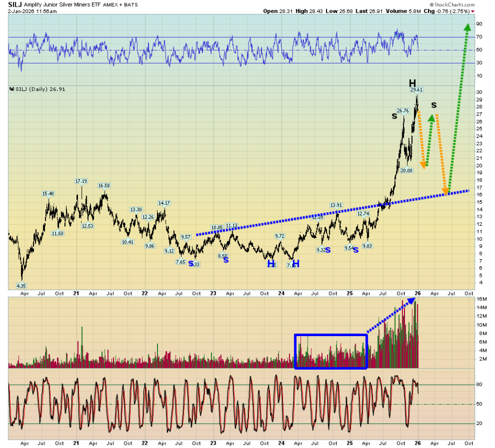
Task: Click the small green arrowhead below right shoulder S
Action: [432, 119]
